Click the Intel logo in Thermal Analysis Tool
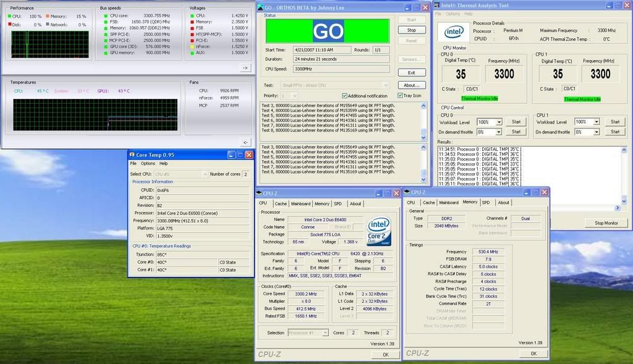 pyautogui.click(x=454, y=32)
